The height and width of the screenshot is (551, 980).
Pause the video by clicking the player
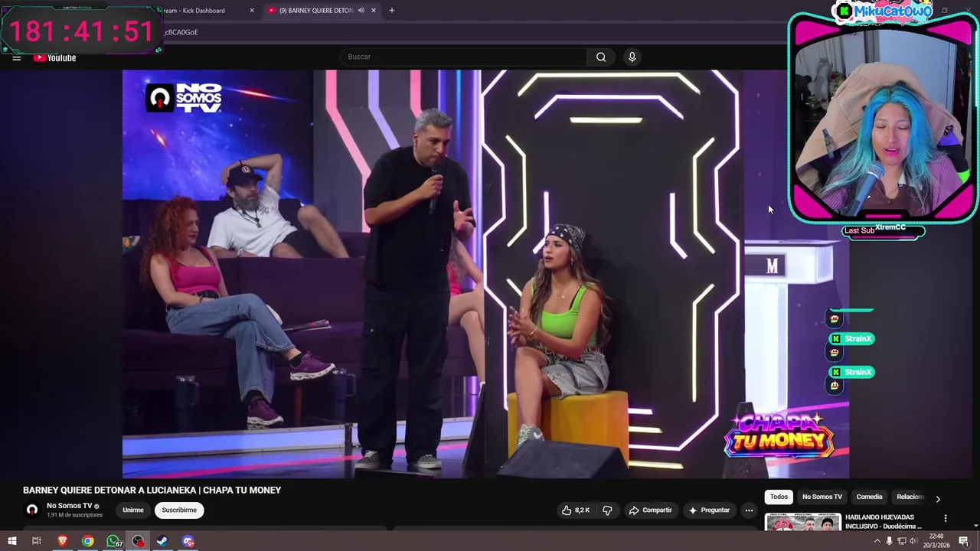[485, 274]
